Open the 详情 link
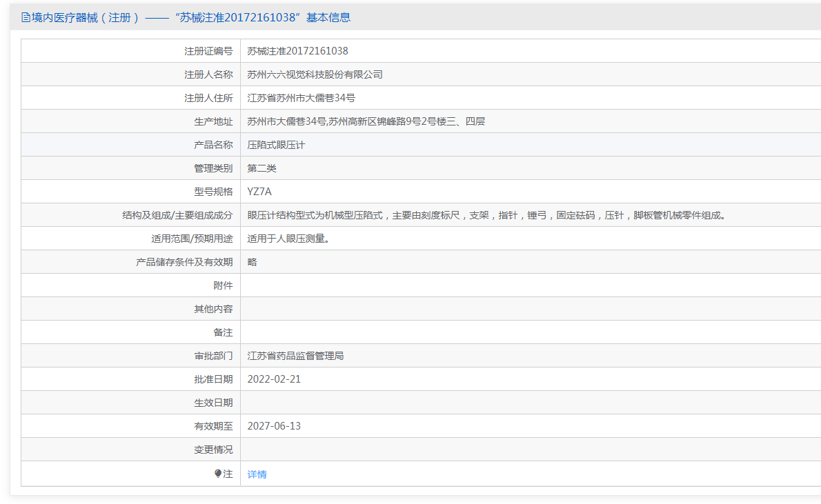Screen dimensions: 821x504 point(257,474)
